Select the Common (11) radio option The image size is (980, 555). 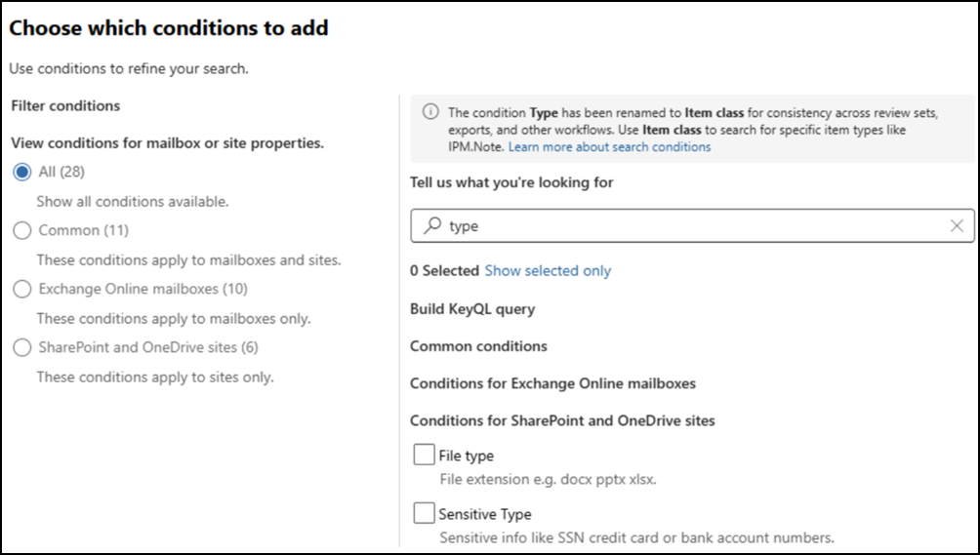22,230
